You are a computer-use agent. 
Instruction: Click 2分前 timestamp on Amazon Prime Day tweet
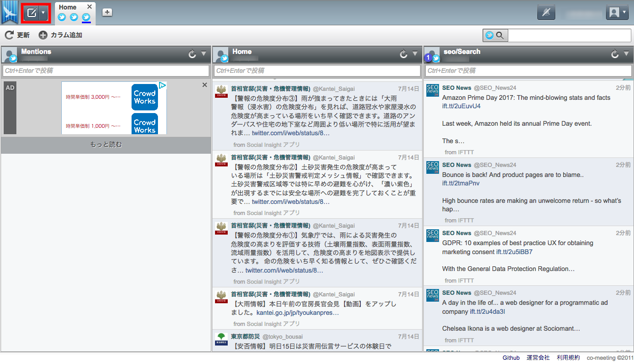[x=623, y=88]
